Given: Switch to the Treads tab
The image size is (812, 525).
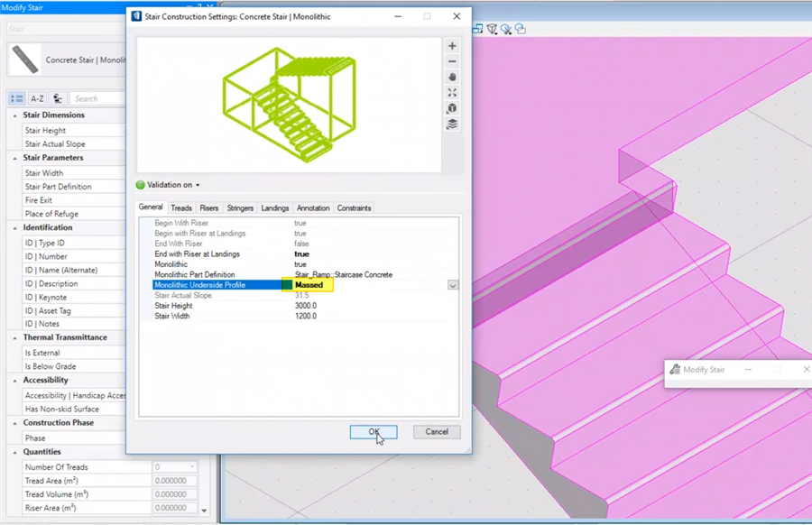Looking at the screenshot, I should 181,208.
